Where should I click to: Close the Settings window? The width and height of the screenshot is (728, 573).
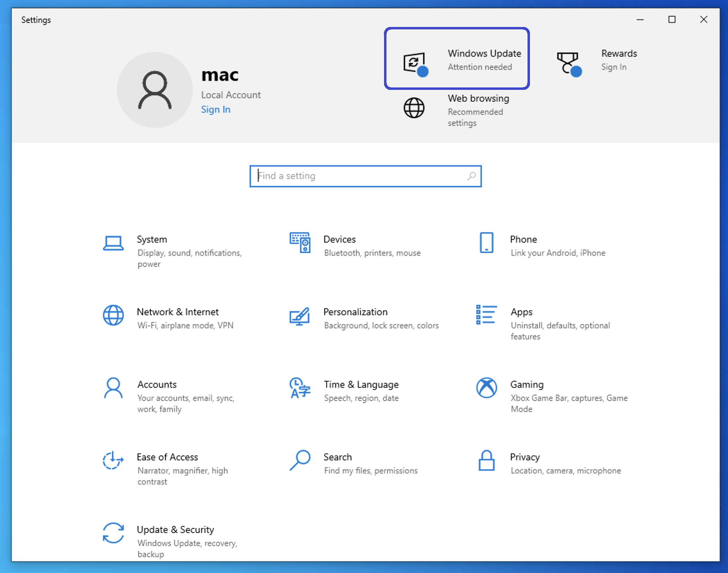703,20
